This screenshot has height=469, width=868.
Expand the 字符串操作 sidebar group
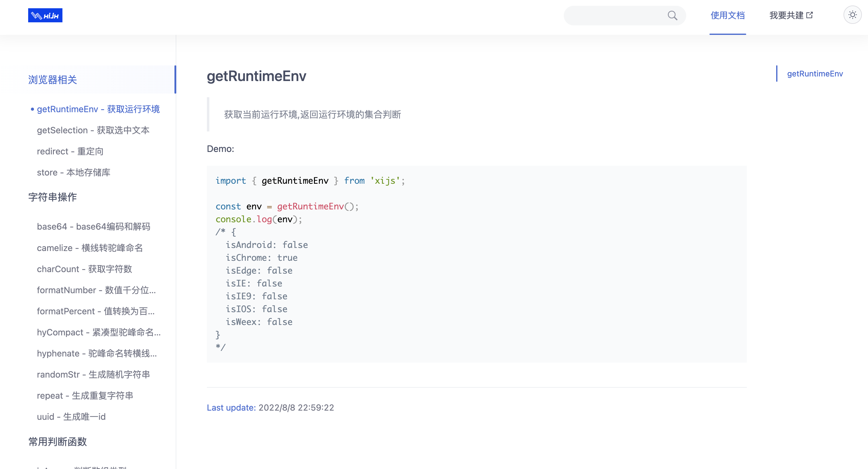(x=53, y=197)
